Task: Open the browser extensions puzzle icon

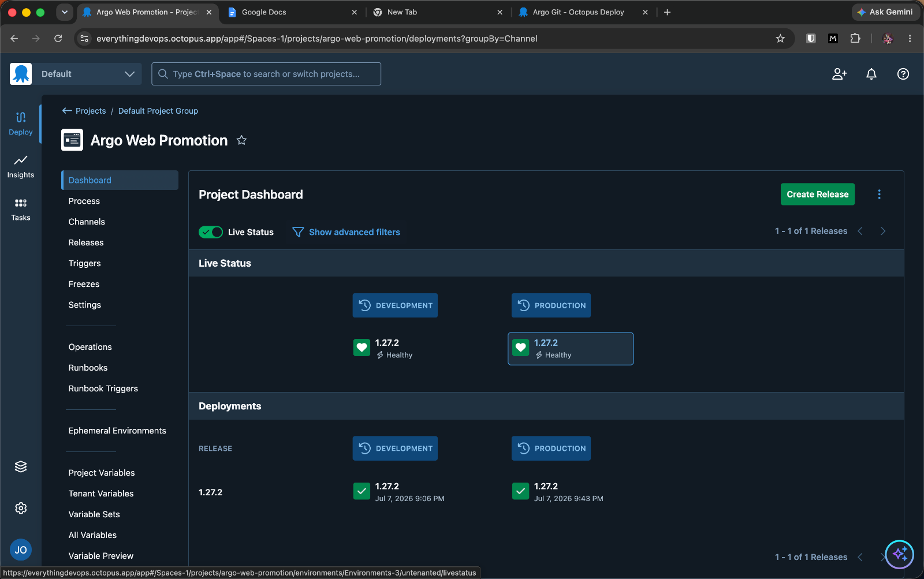Action: tap(855, 38)
